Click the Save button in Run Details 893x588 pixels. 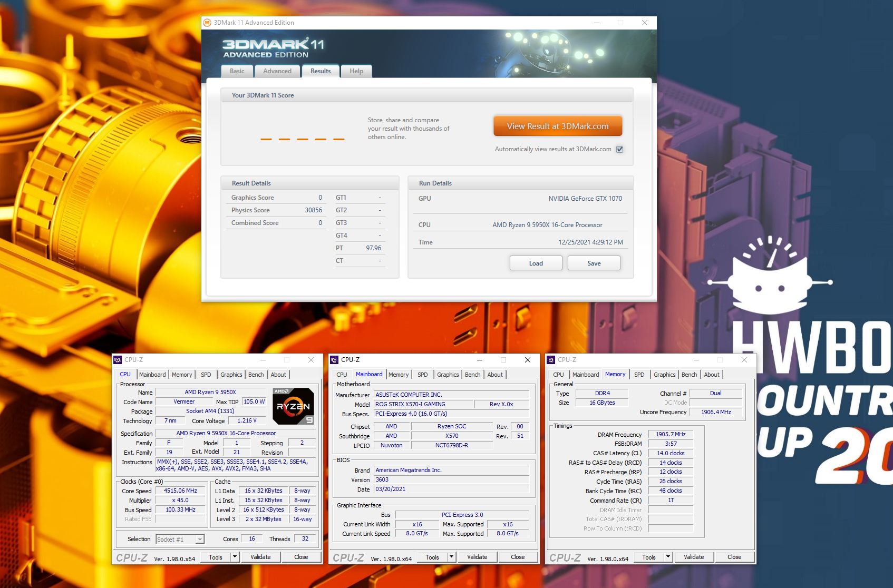point(594,263)
